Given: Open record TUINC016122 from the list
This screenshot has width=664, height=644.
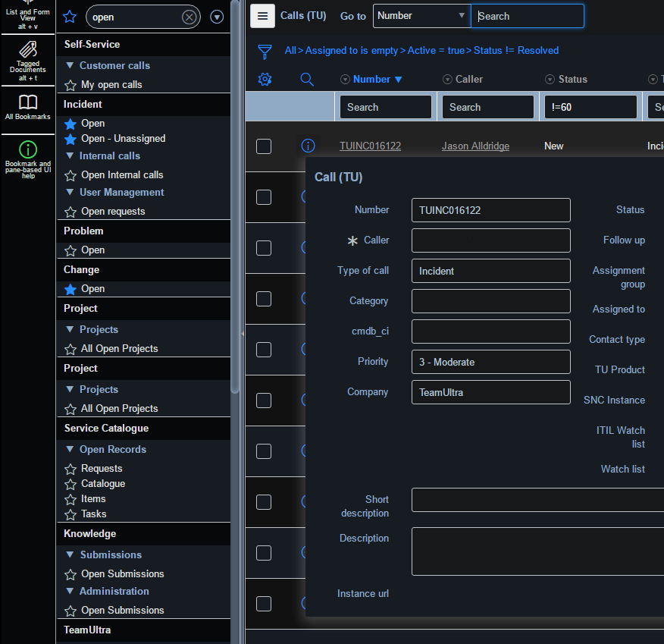Looking at the screenshot, I should 370,146.
